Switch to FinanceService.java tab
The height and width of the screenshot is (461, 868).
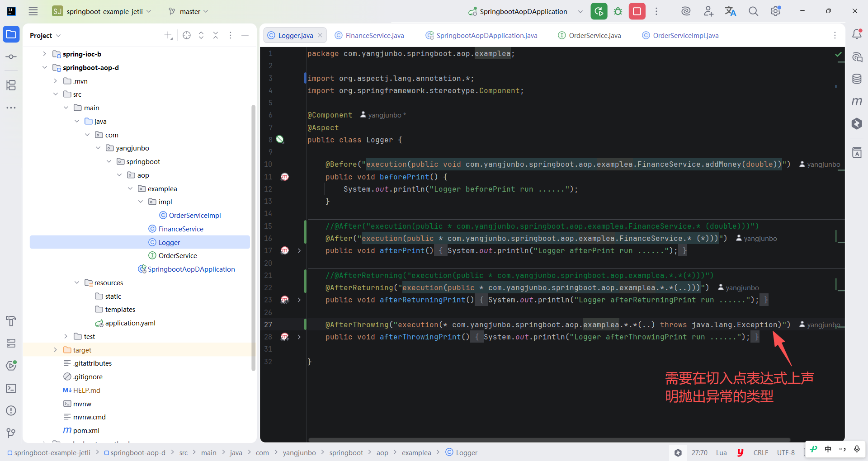coord(369,35)
